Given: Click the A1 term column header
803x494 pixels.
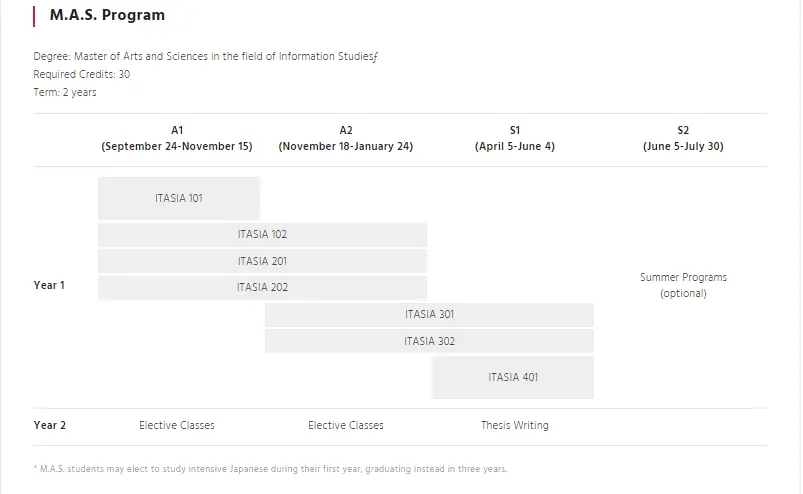Looking at the screenshot, I should 177,138.
